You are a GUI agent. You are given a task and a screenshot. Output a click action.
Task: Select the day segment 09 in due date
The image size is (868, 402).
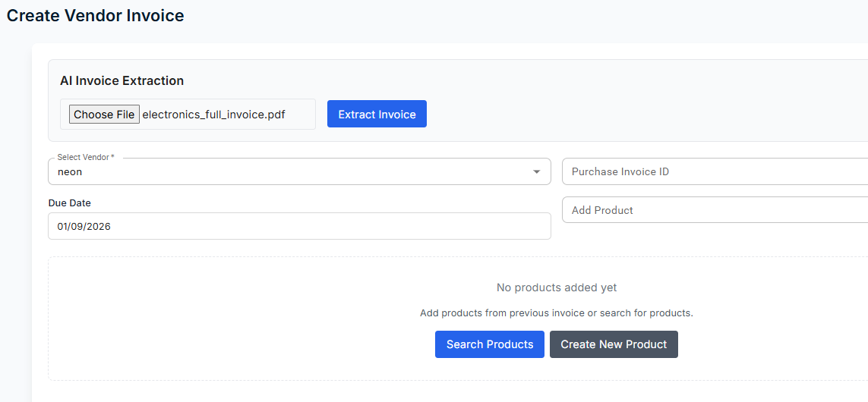pyautogui.click(x=78, y=226)
